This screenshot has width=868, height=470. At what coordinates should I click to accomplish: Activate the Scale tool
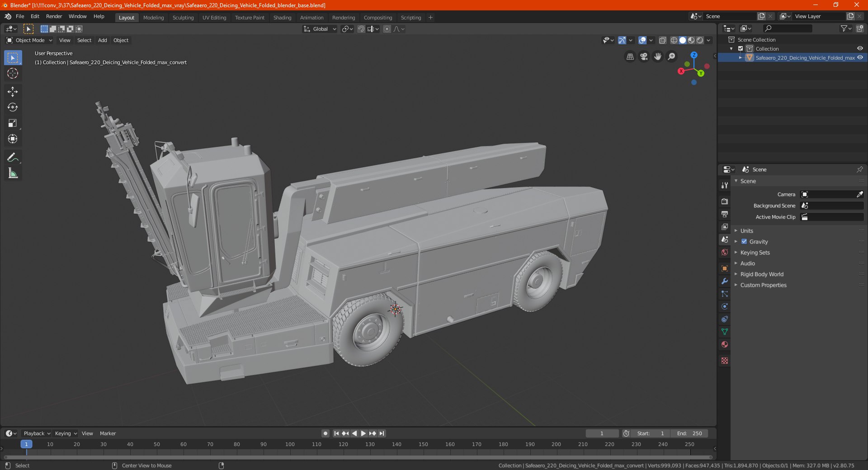click(13, 123)
